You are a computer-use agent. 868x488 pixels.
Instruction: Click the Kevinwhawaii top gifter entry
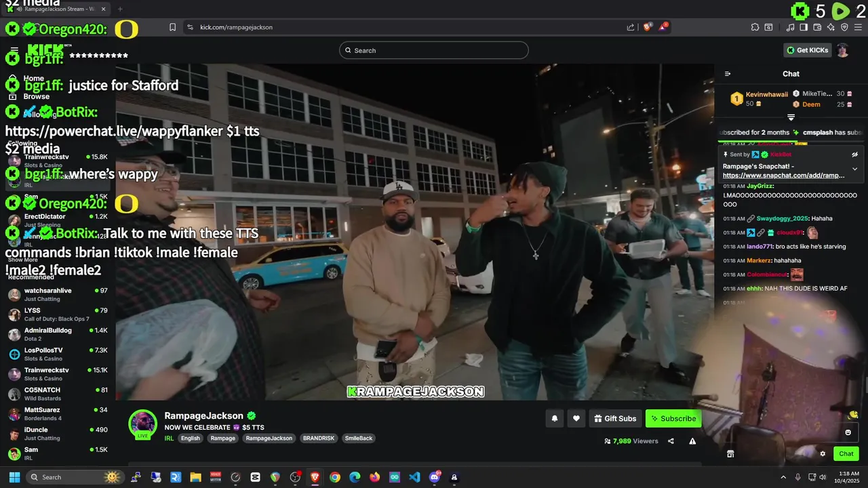coord(759,99)
